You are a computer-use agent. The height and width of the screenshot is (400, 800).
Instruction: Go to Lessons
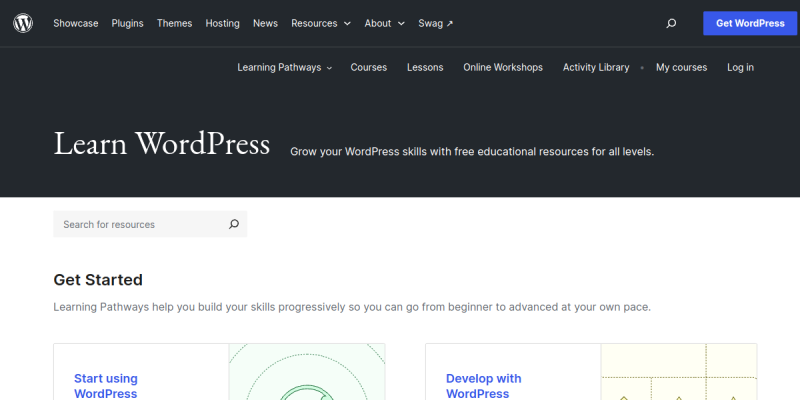coord(425,67)
